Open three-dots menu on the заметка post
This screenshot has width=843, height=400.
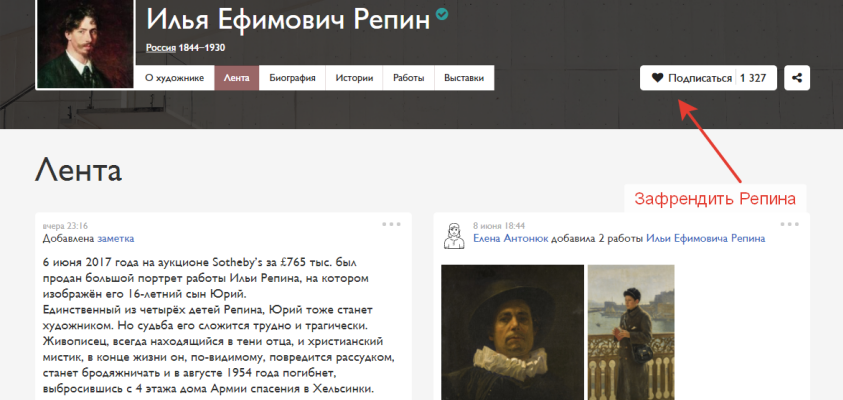pyautogui.click(x=391, y=224)
